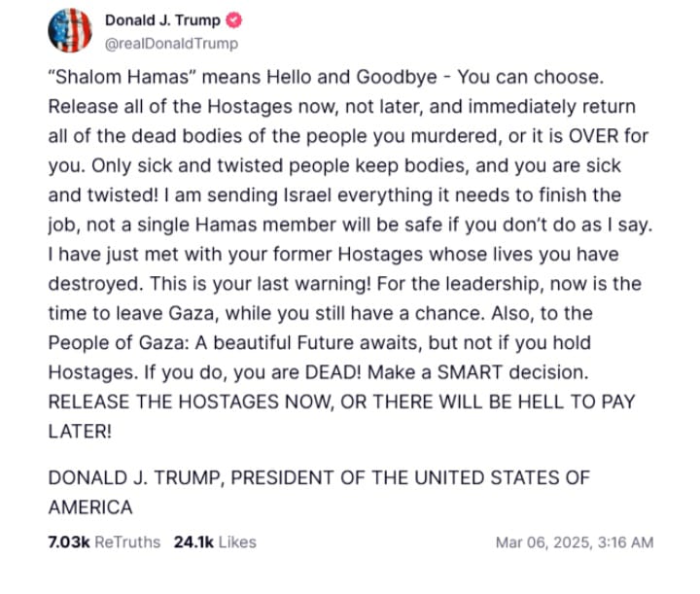
Task: Click the 24.1k likes number
Action: point(193,542)
